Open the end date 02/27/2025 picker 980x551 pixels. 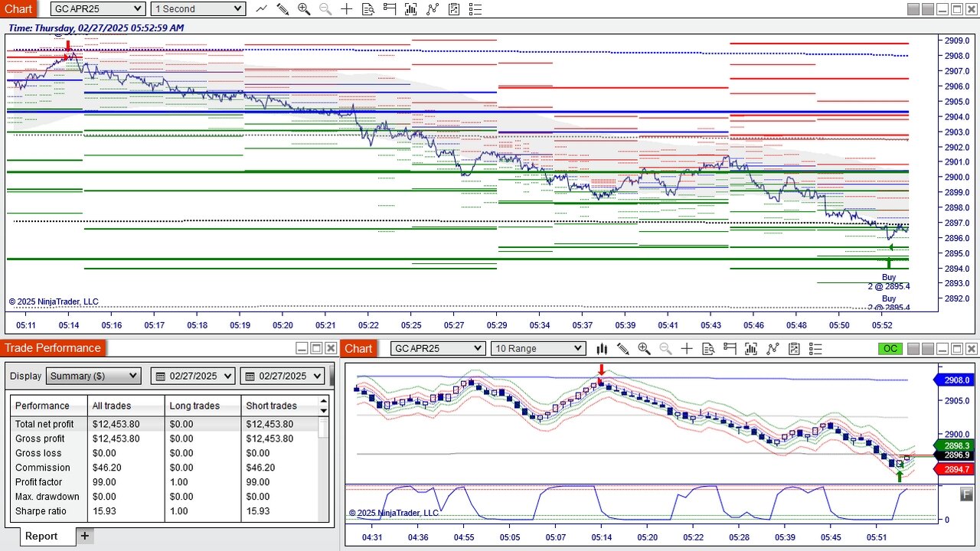[x=283, y=377]
